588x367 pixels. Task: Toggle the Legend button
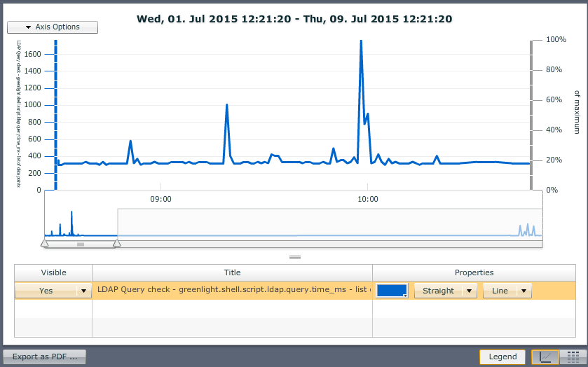(502, 356)
